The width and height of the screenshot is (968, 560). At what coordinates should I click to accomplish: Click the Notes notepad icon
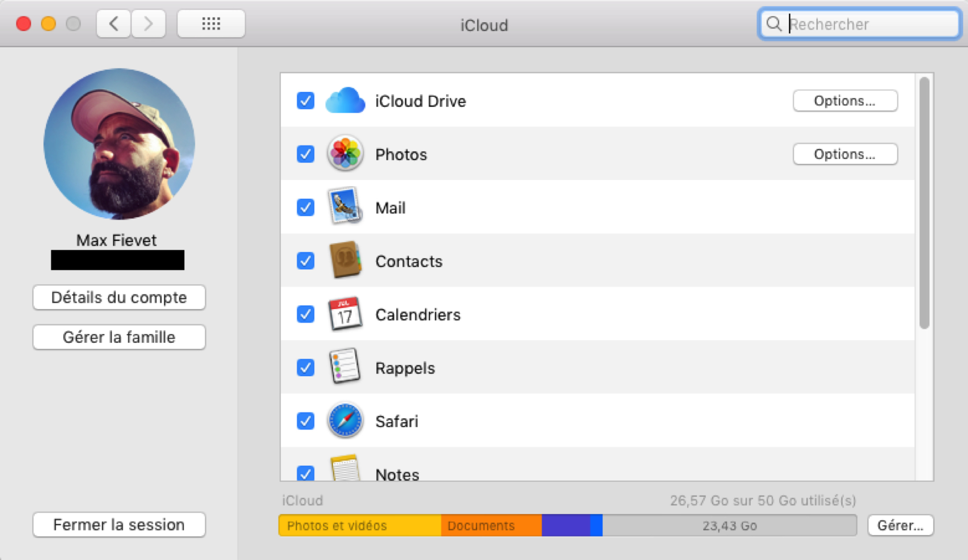345,468
